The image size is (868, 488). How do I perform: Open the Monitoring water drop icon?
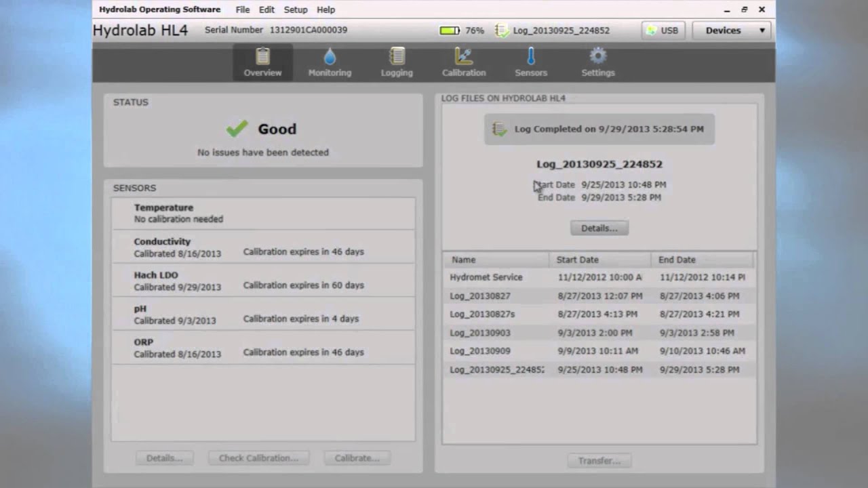[x=330, y=56]
